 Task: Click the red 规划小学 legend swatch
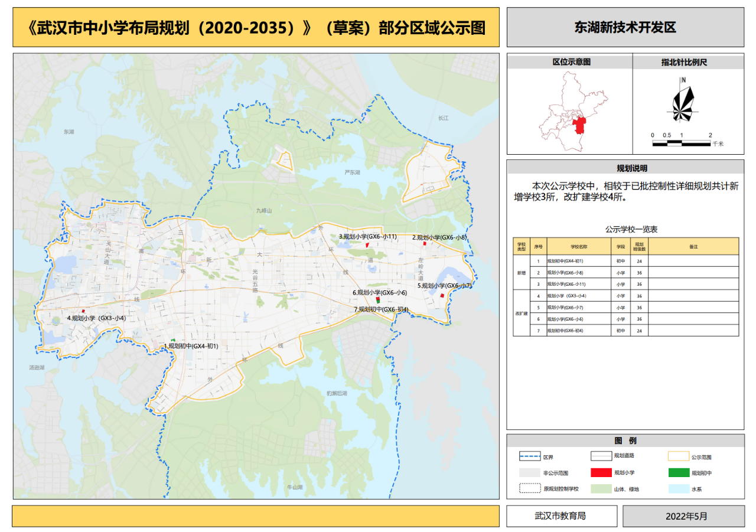(x=601, y=472)
